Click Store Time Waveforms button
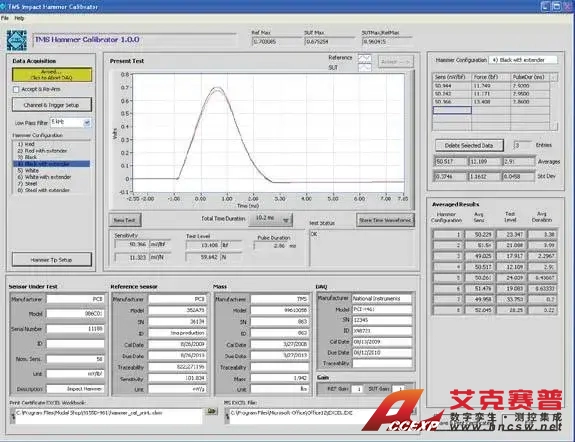 385,220
